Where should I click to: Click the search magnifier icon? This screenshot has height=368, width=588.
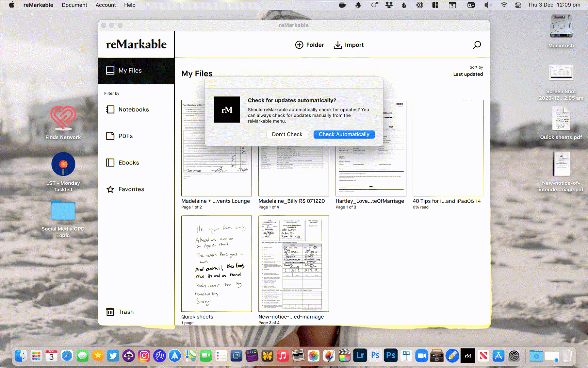coord(477,45)
